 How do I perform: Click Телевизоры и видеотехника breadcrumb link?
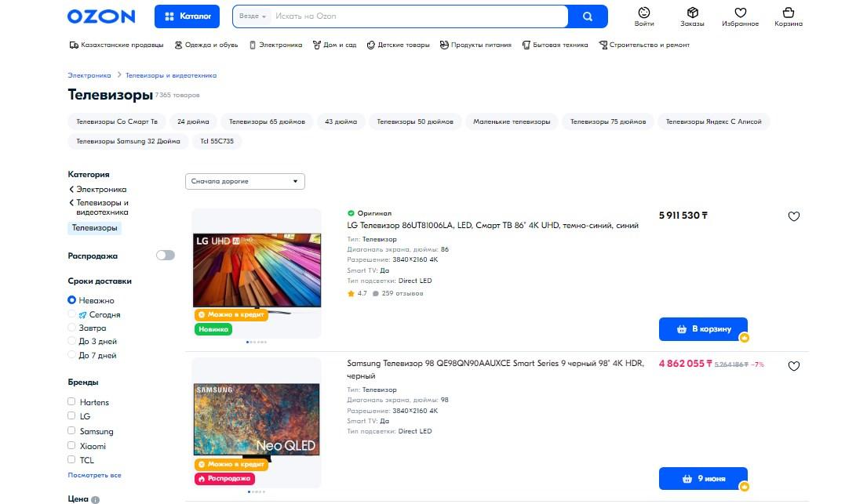point(171,75)
